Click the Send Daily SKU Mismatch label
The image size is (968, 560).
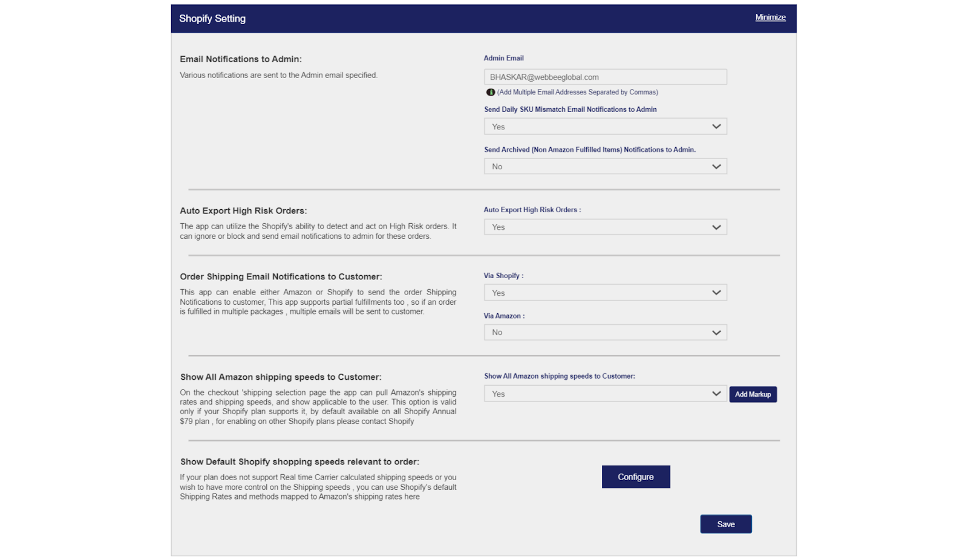pyautogui.click(x=571, y=109)
